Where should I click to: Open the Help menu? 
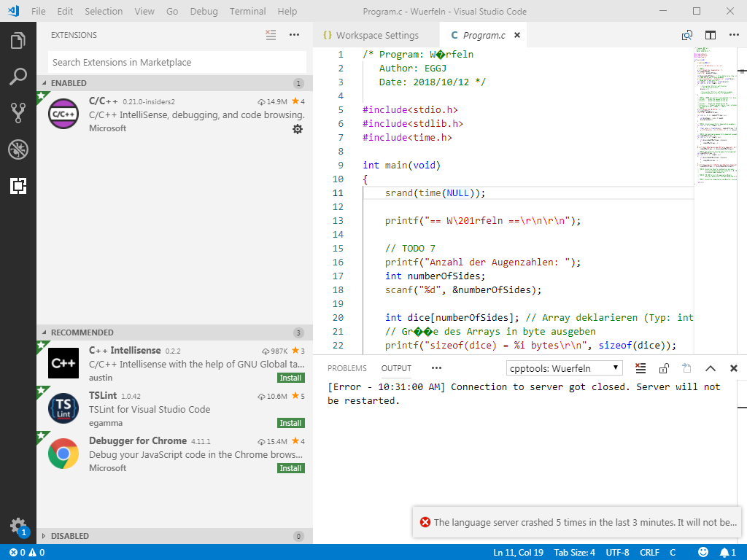pyautogui.click(x=287, y=11)
